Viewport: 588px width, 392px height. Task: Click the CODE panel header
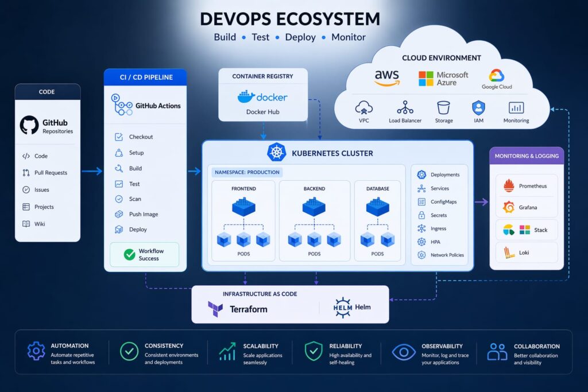(x=47, y=92)
